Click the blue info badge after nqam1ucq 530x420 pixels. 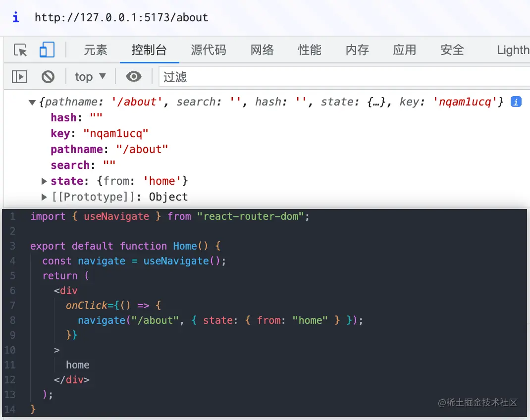(516, 102)
